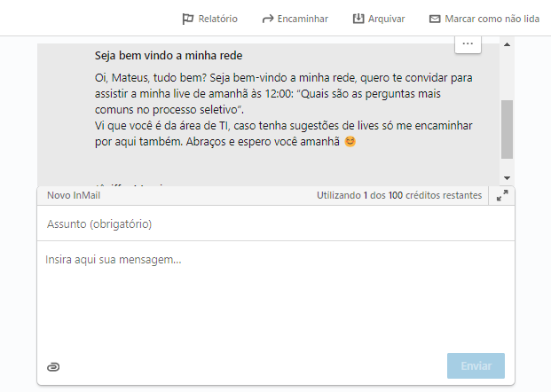
Task: Click the message title Seja bem vindo
Action: tap(169, 56)
